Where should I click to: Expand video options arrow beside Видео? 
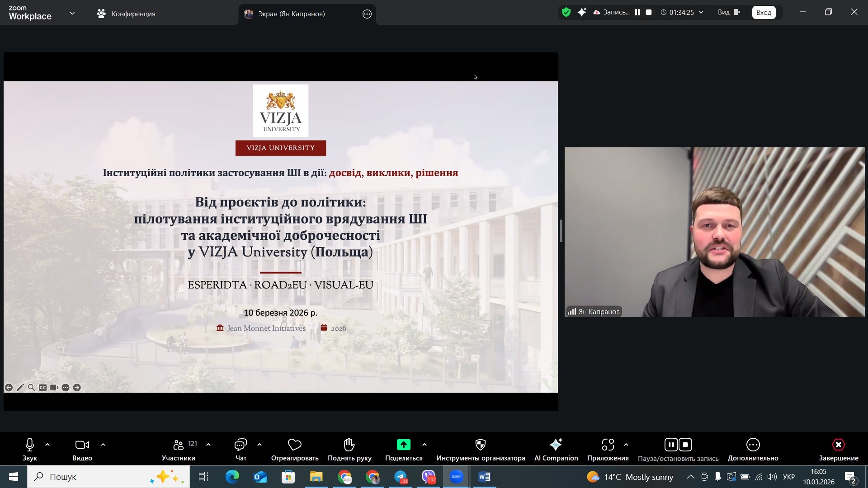103,445
